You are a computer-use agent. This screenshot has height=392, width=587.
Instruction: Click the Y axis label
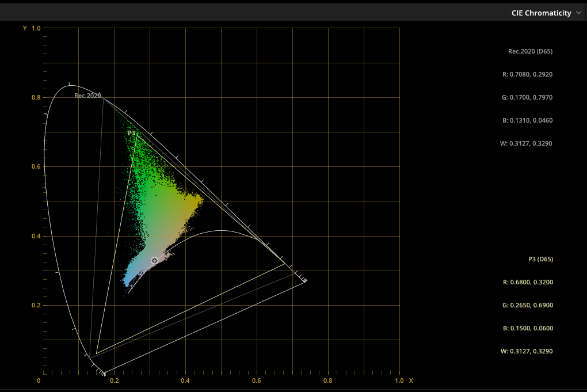[25, 28]
